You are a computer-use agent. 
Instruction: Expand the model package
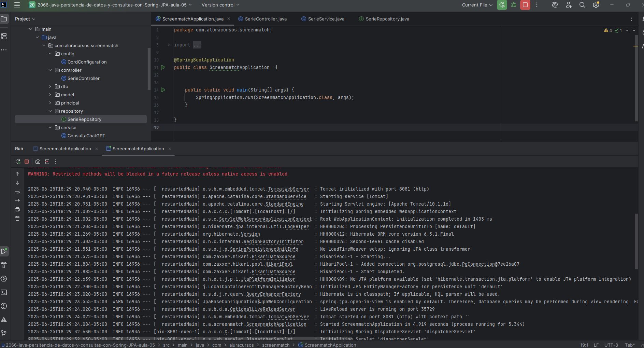[x=50, y=95]
